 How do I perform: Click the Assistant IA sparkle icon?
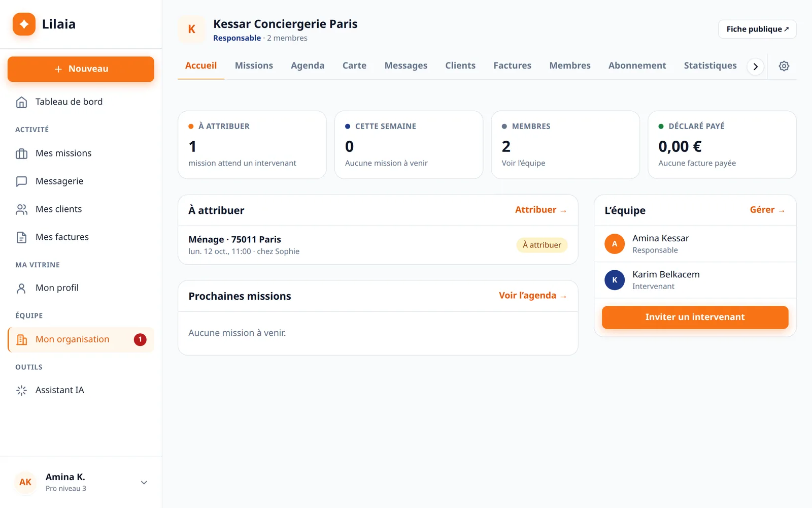[21, 390]
